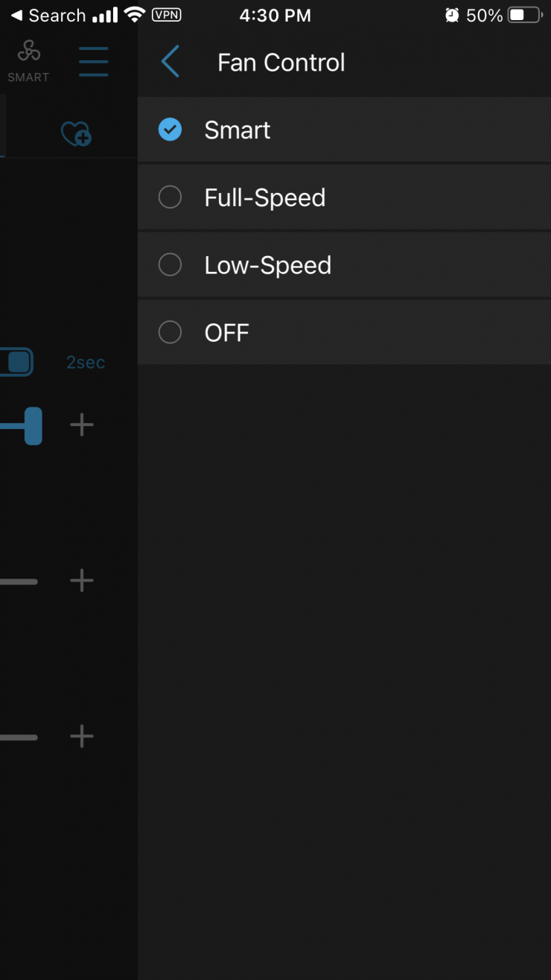
Task: Tap the middle plus stepper button
Action: coord(82,581)
